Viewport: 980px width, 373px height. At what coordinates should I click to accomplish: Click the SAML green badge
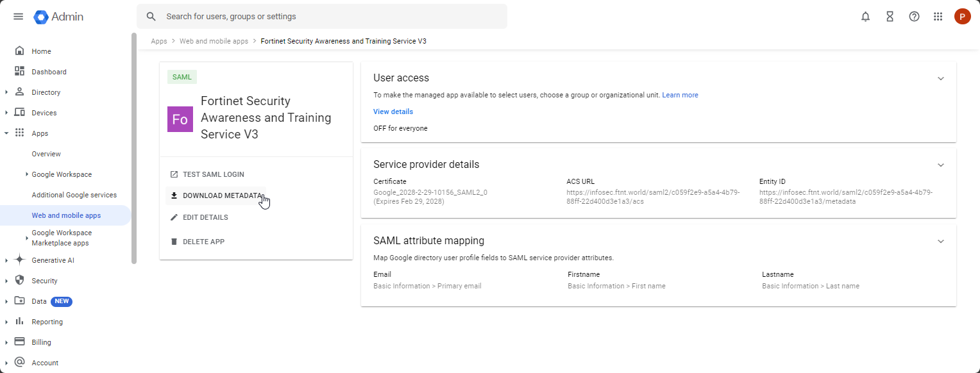point(182,77)
